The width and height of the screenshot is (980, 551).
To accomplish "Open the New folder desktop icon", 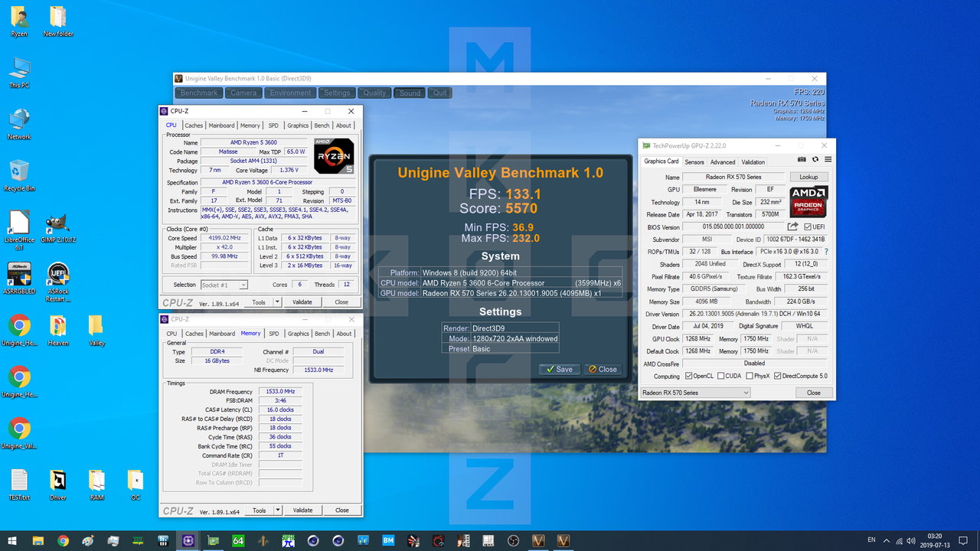I will pyautogui.click(x=58, y=21).
